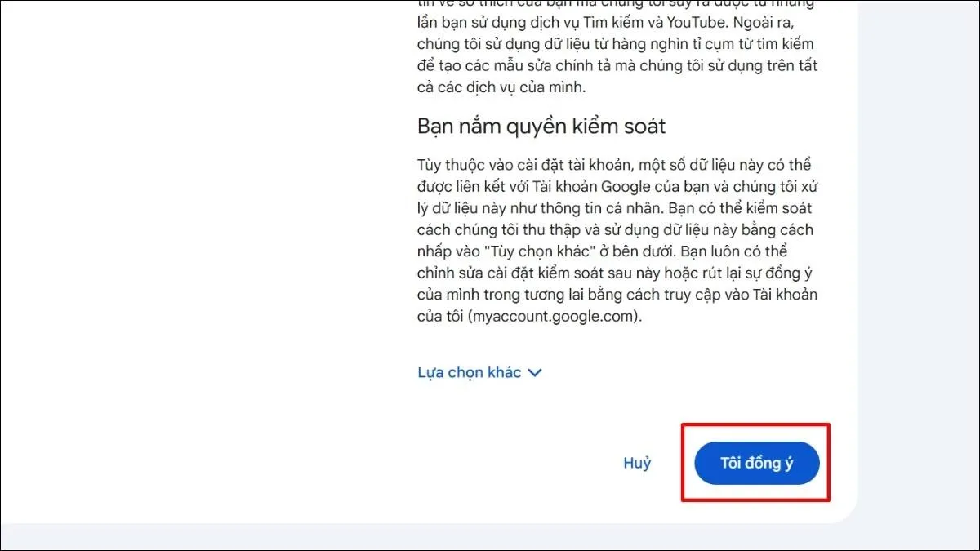Click the "(myaccount.google.com)" text

(555, 316)
